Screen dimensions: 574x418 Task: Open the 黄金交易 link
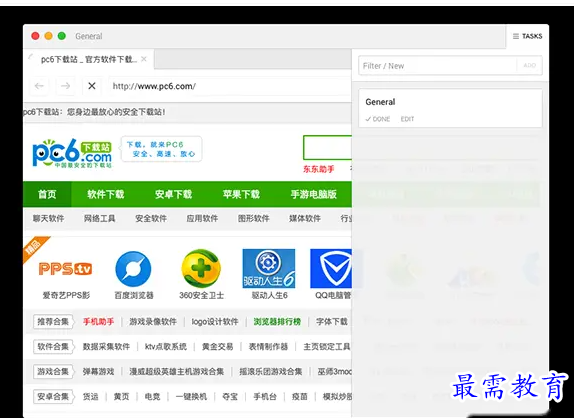point(217,347)
